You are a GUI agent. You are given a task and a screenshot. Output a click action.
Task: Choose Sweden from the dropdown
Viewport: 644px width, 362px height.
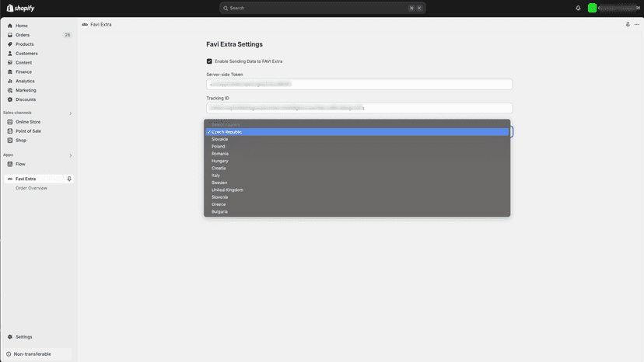357,183
